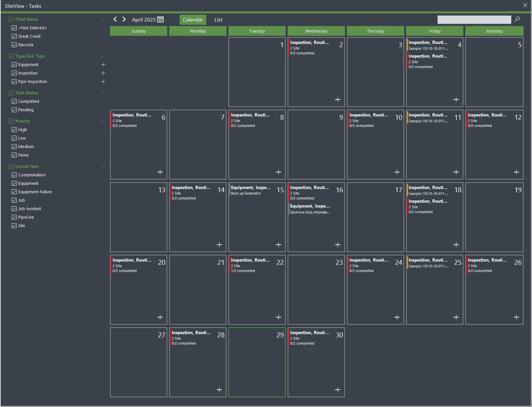This screenshot has width=532, height=407.
Task: Open the date picker next to April 2025
Action: pos(160,19)
